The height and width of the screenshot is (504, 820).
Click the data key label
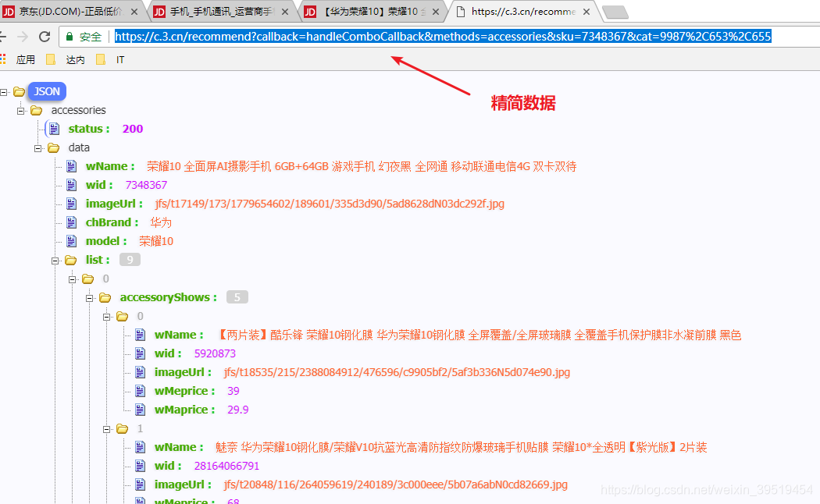click(79, 147)
